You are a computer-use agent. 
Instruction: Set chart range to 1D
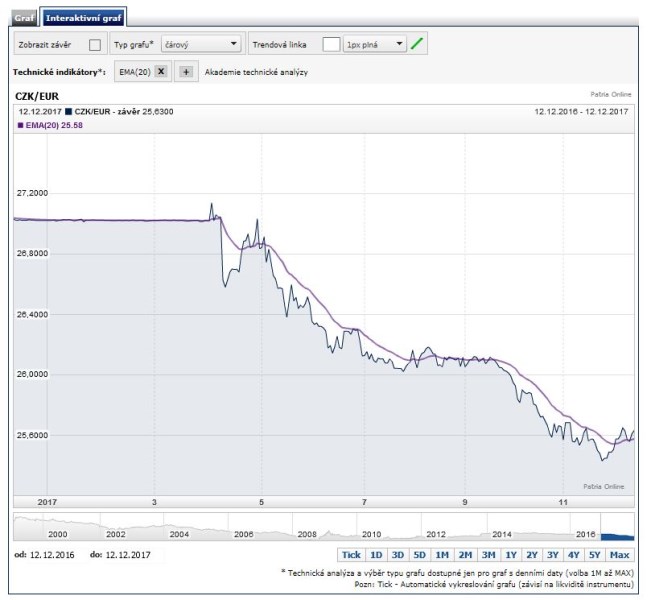pyautogui.click(x=376, y=554)
